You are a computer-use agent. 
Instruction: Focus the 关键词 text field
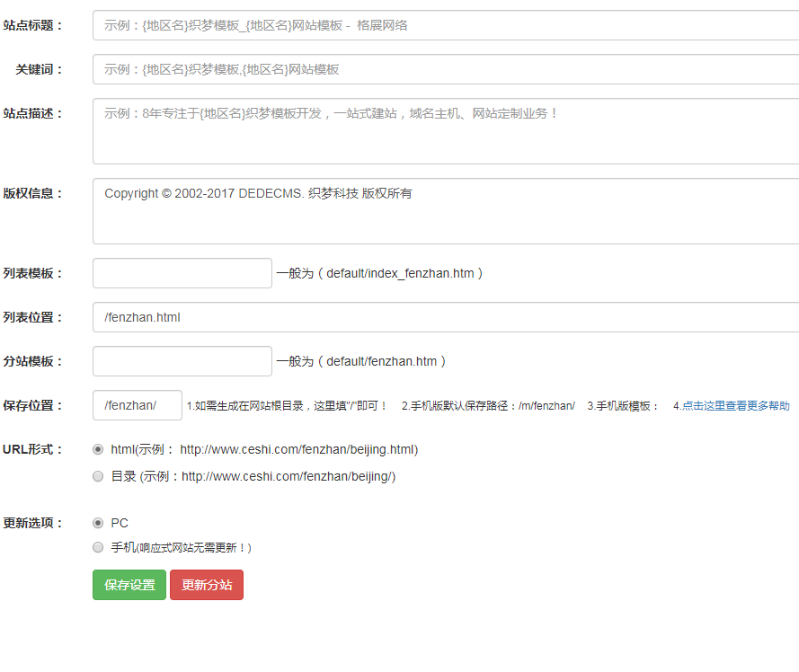click(445, 69)
